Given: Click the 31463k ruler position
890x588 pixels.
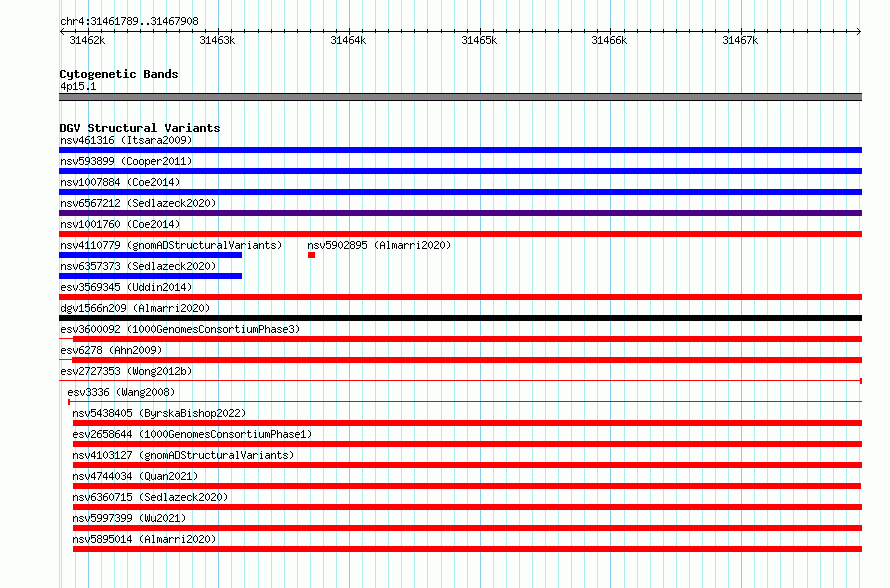Looking at the screenshot, I should click(x=217, y=40).
